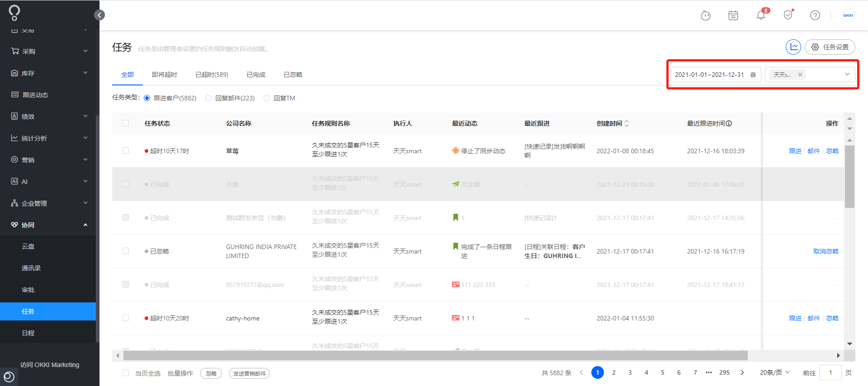The width and height of the screenshot is (868, 386).
Task: Go to previous page arrow in pagination
Action: tap(581, 372)
